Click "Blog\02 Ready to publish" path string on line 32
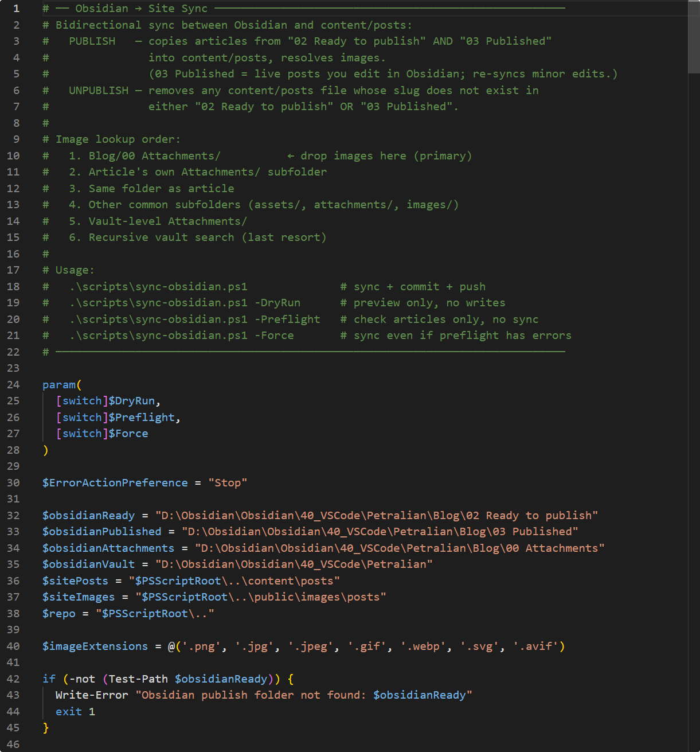 click(513, 516)
